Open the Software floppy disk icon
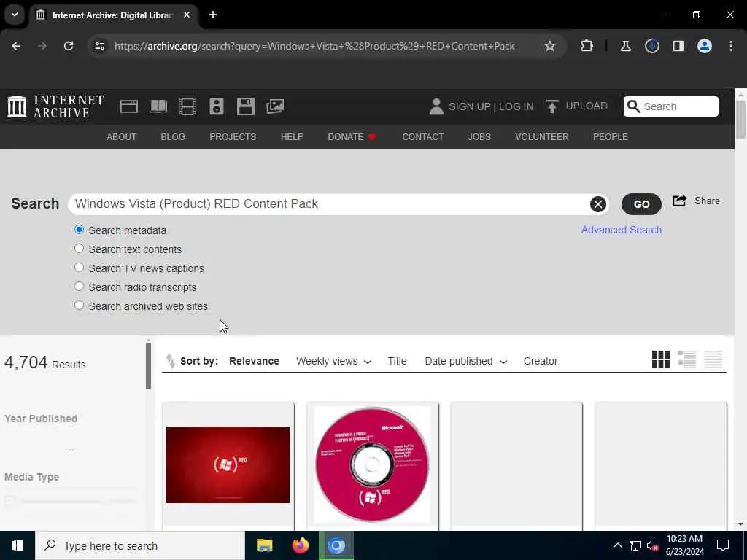Image resolution: width=747 pixels, height=560 pixels. (245, 106)
